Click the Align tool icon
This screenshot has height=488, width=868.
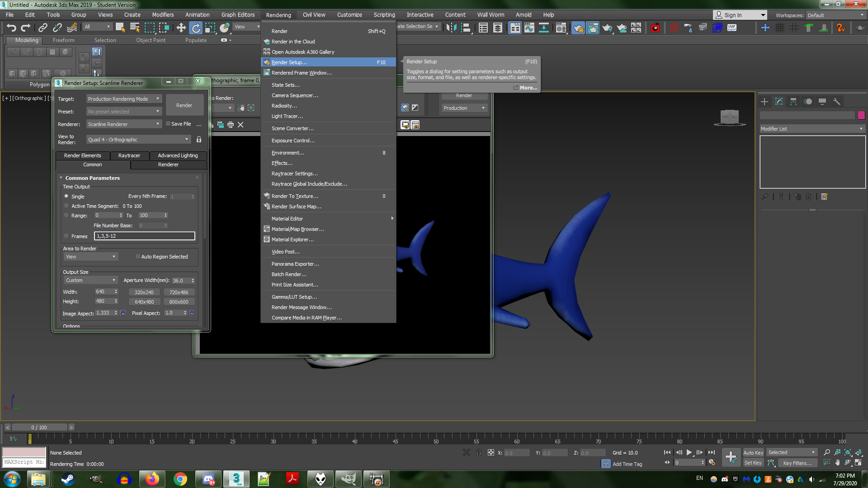466,28
